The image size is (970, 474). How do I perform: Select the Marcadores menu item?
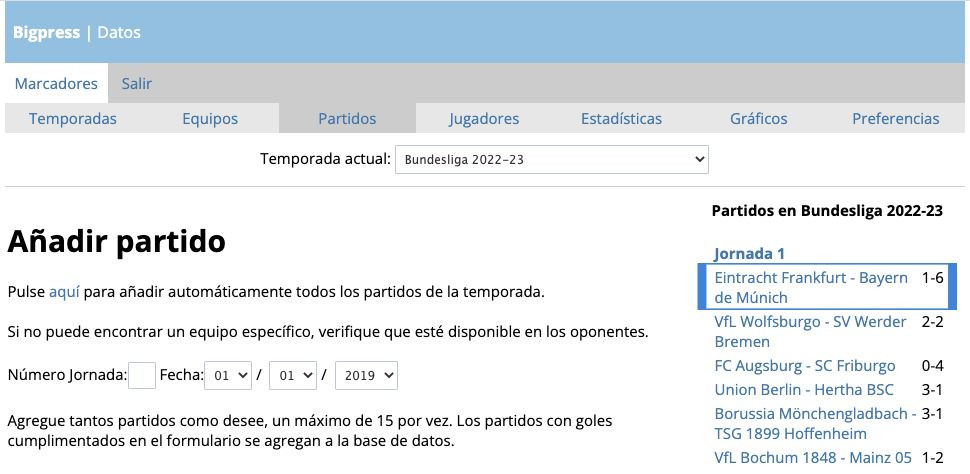[56, 84]
